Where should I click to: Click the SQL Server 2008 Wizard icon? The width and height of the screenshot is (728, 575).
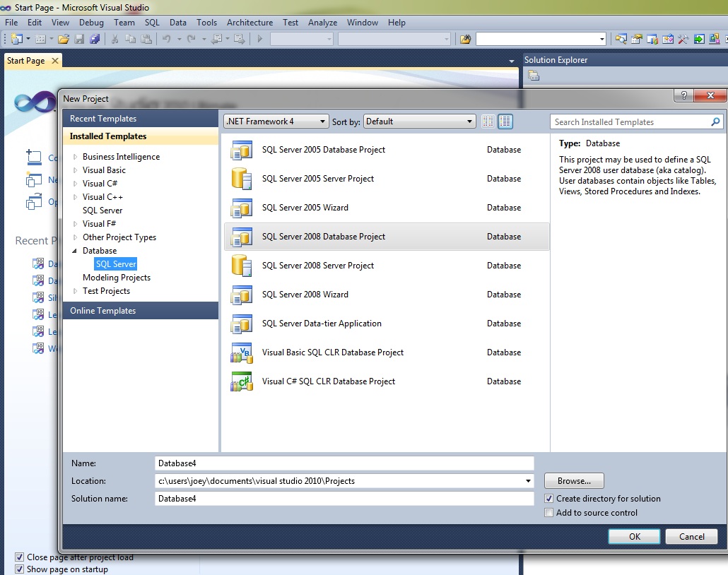click(242, 295)
